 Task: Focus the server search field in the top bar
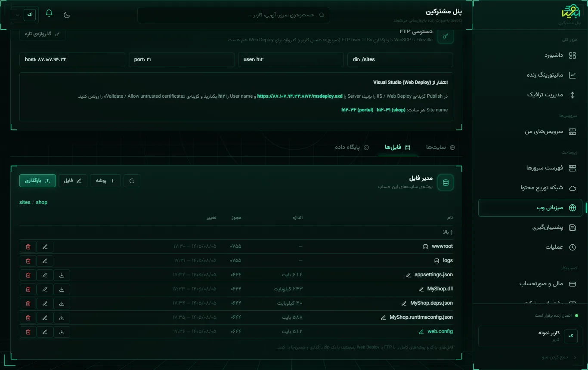(x=234, y=15)
